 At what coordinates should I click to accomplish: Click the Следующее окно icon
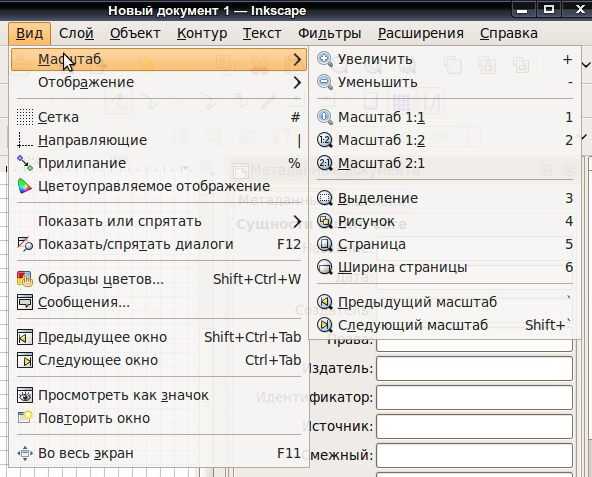point(25,360)
